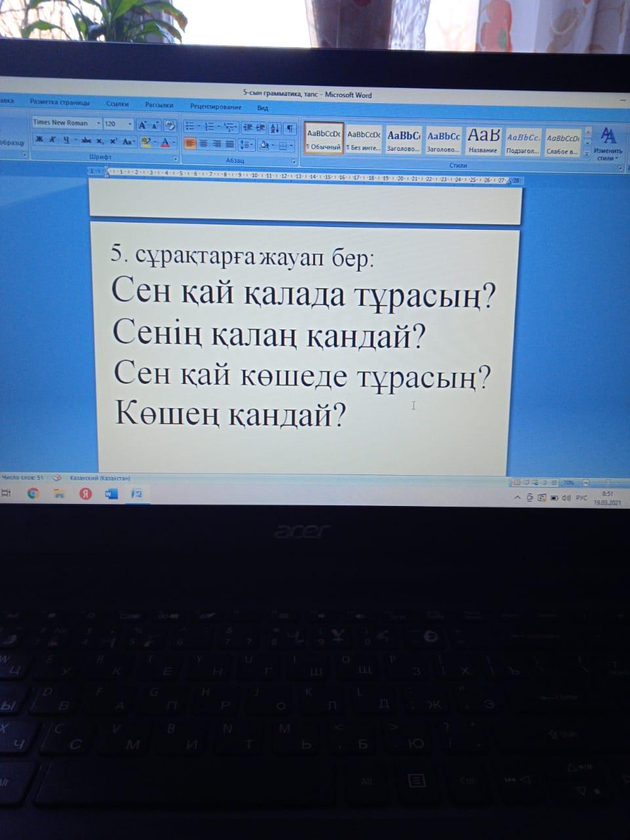
Task: Apply Подзаголовок style
Action: pos(523,142)
